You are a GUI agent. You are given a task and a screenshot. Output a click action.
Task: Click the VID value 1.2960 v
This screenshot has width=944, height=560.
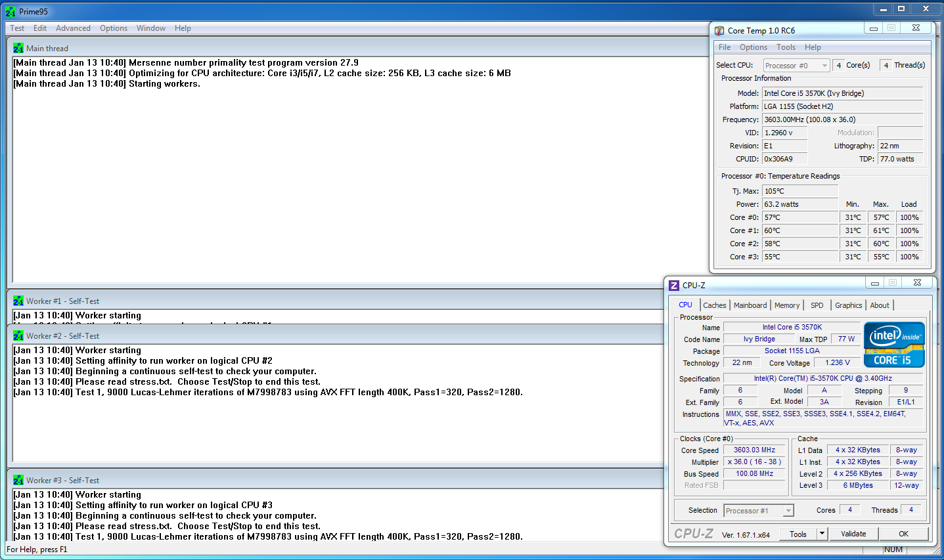tap(784, 133)
